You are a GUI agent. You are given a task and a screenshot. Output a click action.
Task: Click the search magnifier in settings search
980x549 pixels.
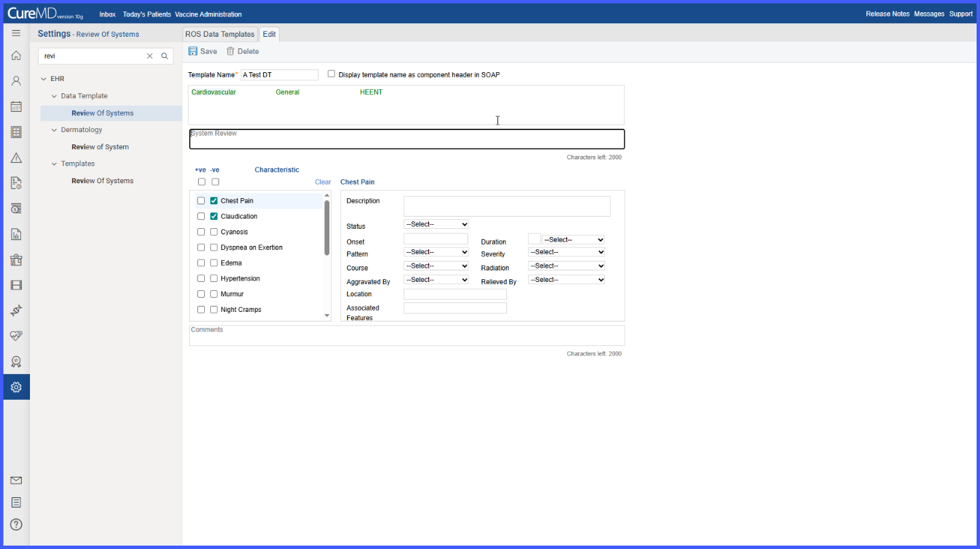coord(165,56)
